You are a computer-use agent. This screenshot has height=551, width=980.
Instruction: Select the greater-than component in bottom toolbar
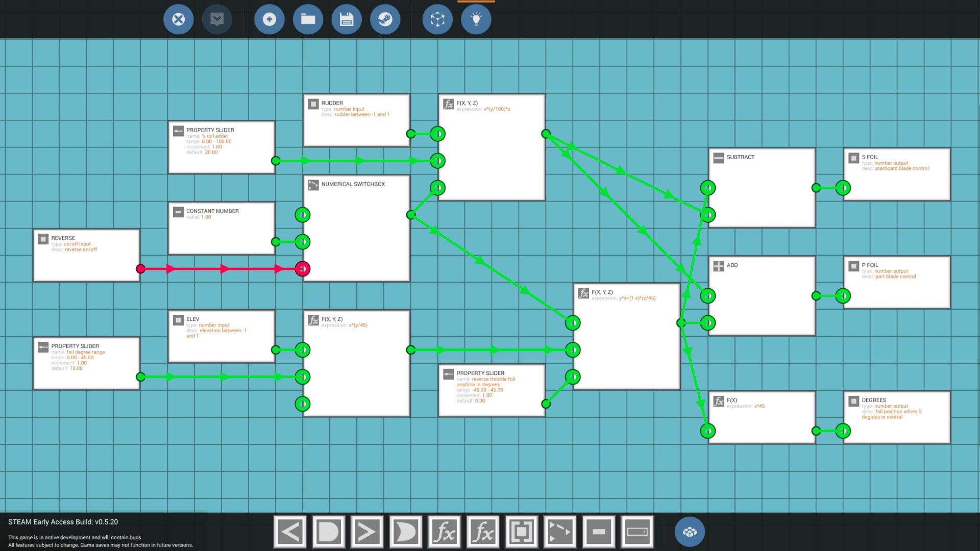point(367,532)
